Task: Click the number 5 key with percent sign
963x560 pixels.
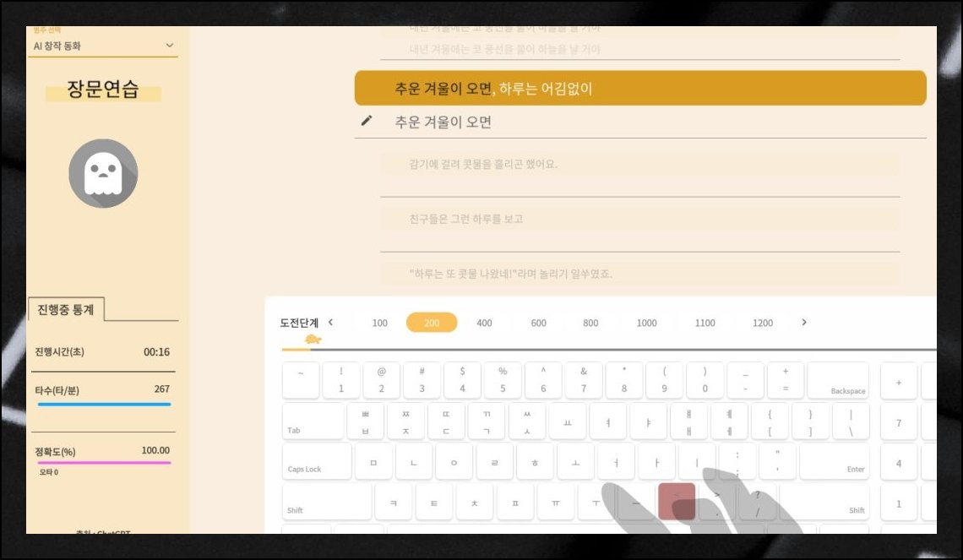Action: point(503,380)
